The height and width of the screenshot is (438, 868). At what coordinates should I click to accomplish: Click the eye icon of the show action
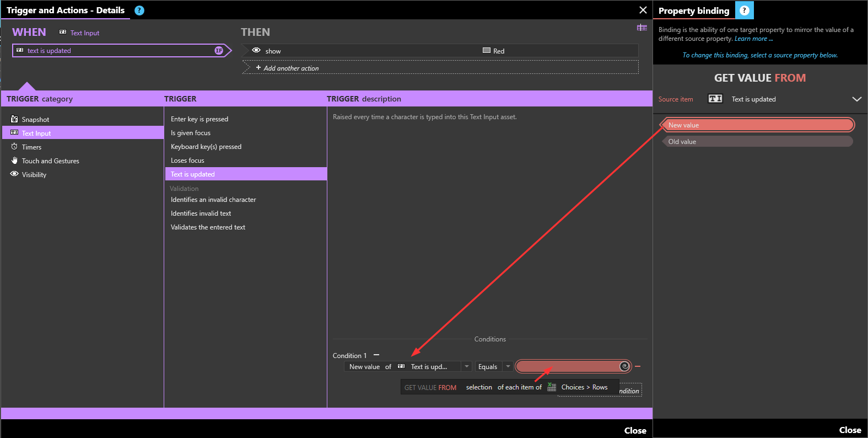pos(256,51)
